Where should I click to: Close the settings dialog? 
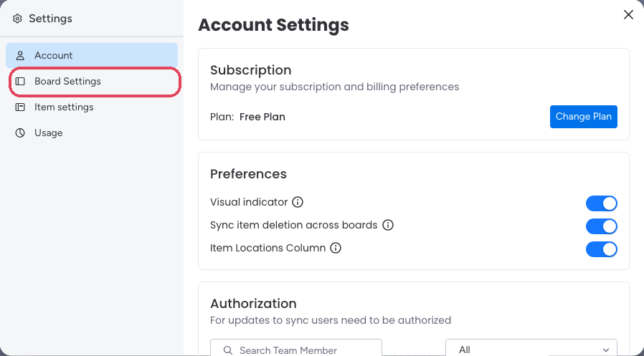click(x=628, y=15)
